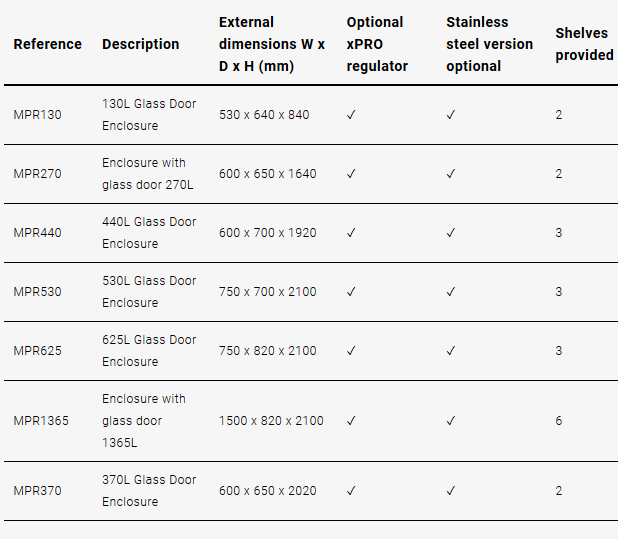
Task: Click the stainless steel checkmark for MPR130
Action: pos(451,115)
